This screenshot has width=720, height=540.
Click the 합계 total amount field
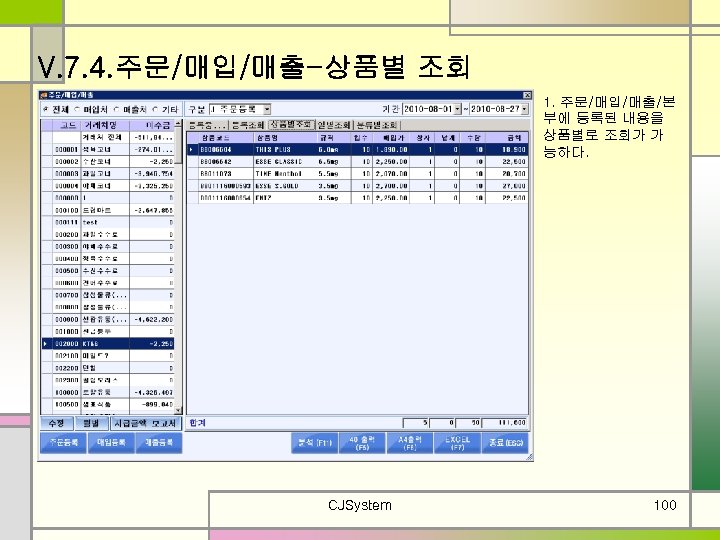tap(505, 423)
